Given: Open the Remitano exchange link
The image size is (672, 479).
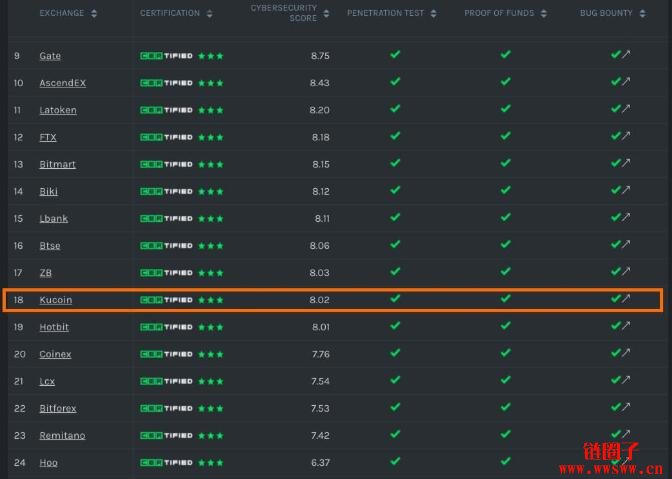Looking at the screenshot, I should point(62,435).
